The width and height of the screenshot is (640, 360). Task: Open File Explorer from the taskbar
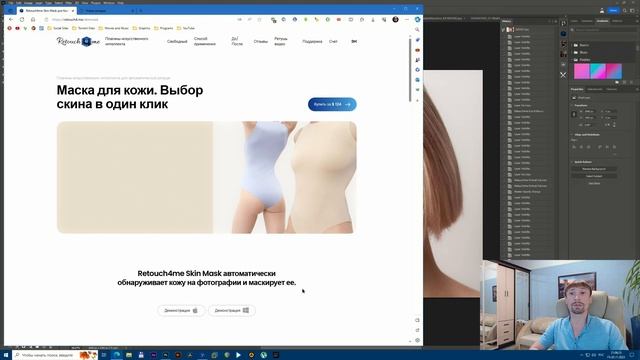click(129, 355)
